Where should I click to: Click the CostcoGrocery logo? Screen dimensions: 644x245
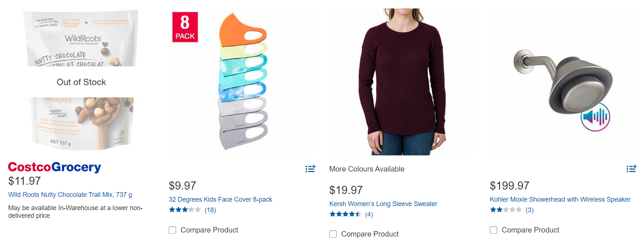pyautogui.click(x=54, y=167)
